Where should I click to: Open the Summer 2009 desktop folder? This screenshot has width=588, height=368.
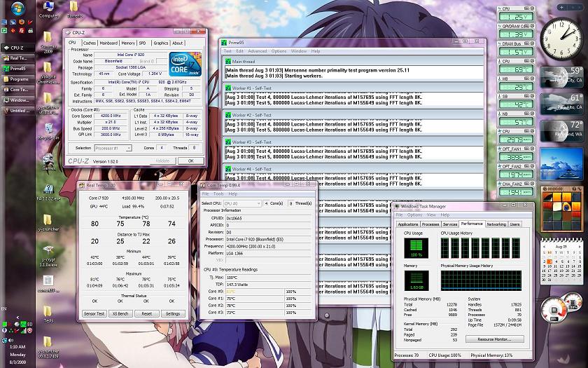[x=48, y=42]
